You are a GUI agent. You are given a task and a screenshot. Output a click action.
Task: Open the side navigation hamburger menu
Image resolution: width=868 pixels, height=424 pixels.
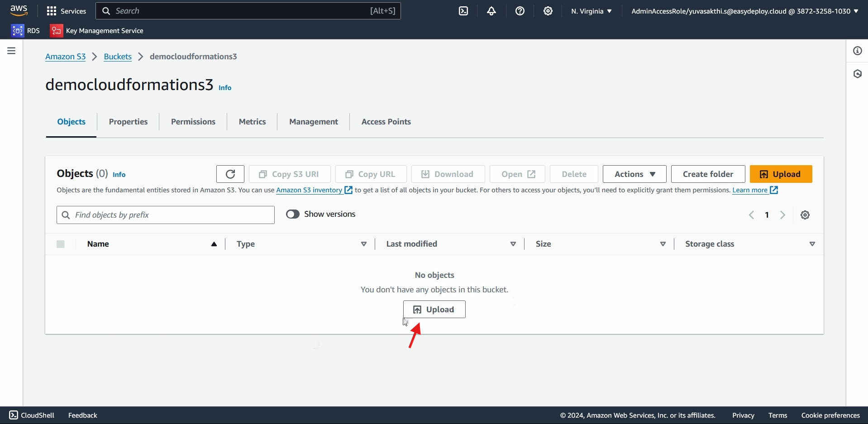click(11, 51)
